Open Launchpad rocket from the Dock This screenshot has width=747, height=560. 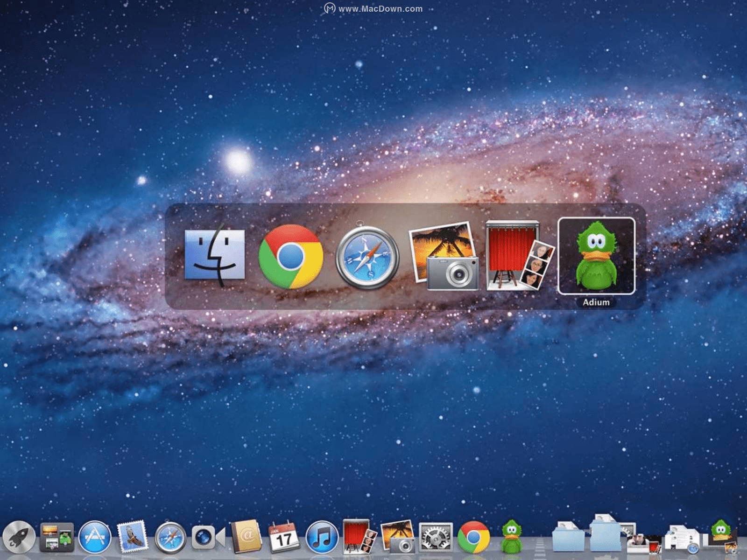[19, 537]
